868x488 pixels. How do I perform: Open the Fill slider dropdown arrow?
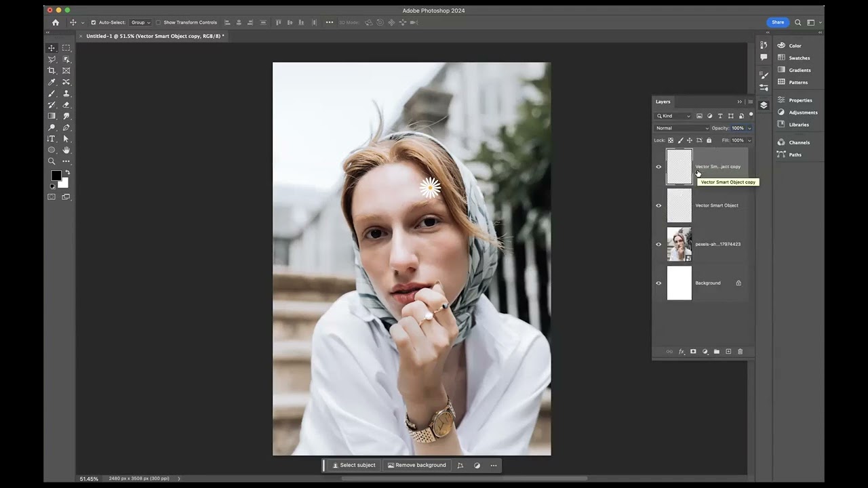coord(749,140)
